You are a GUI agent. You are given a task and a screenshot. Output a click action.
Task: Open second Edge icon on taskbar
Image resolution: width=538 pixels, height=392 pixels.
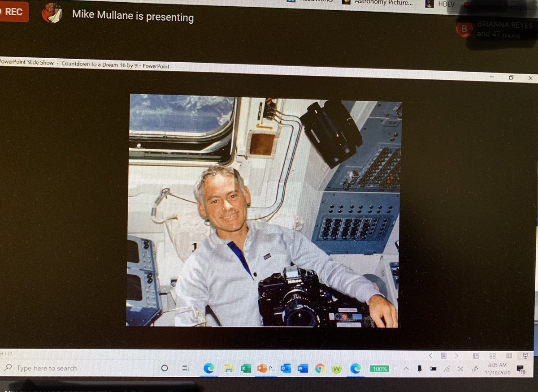coord(355,368)
